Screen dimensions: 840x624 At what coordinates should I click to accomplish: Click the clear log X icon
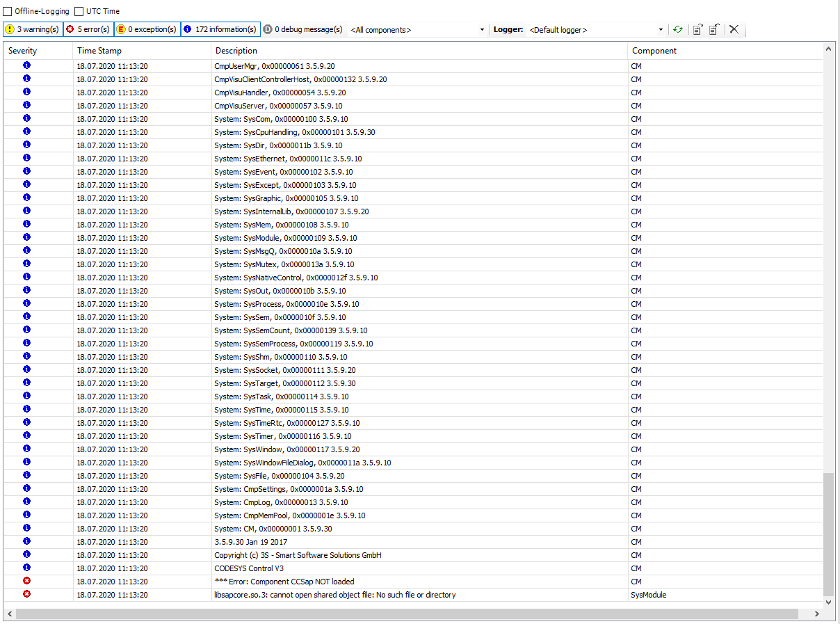[734, 30]
